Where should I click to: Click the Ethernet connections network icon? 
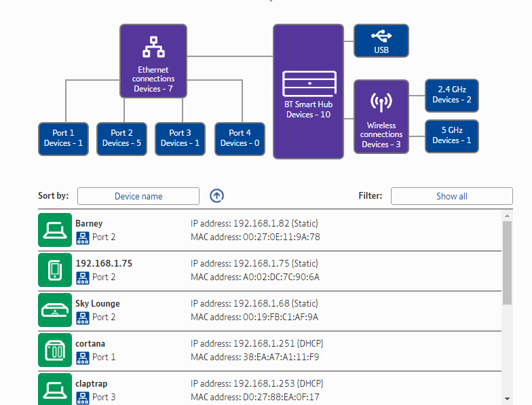153,47
